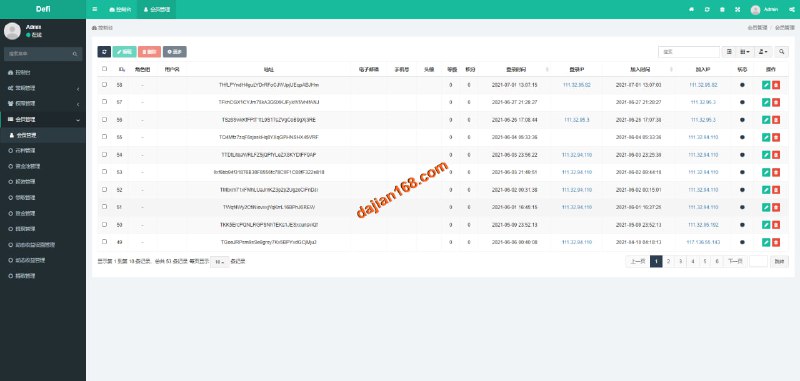Edit row 52 with green pencil icon
800x381 pixels.
point(766,190)
